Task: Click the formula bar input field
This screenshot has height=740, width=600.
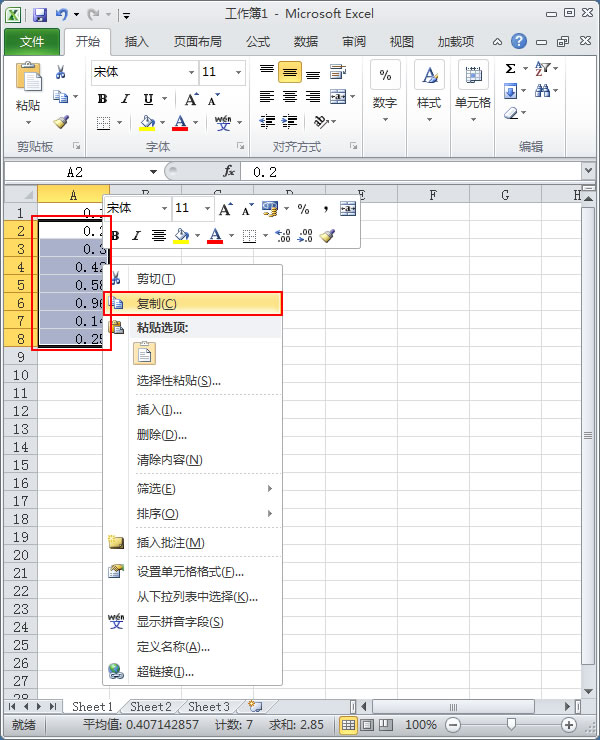Action: pyautogui.click(x=411, y=172)
